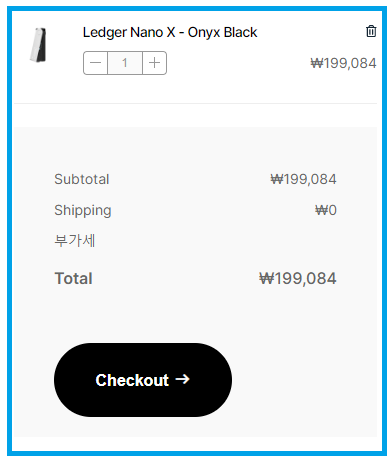This screenshot has height=465, width=391.
Task: Click the arrow icon inside Checkout
Action: (182, 379)
